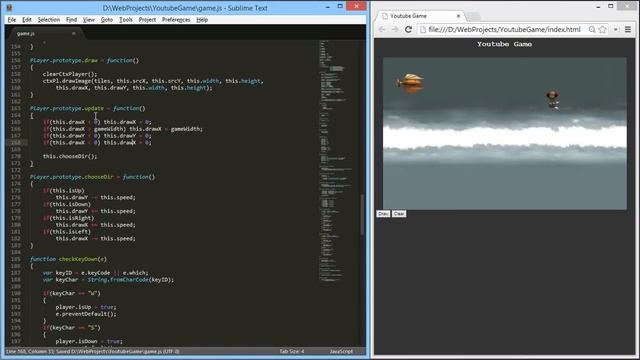Image resolution: width=640 pixels, height=360 pixels.
Task: Close the Youtube Game browser tab
Action: point(458,16)
